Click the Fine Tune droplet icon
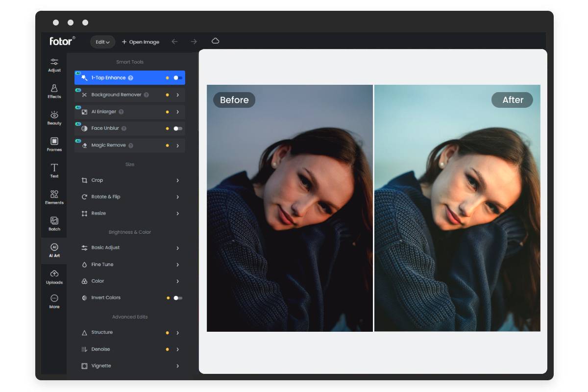 pyautogui.click(x=84, y=265)
